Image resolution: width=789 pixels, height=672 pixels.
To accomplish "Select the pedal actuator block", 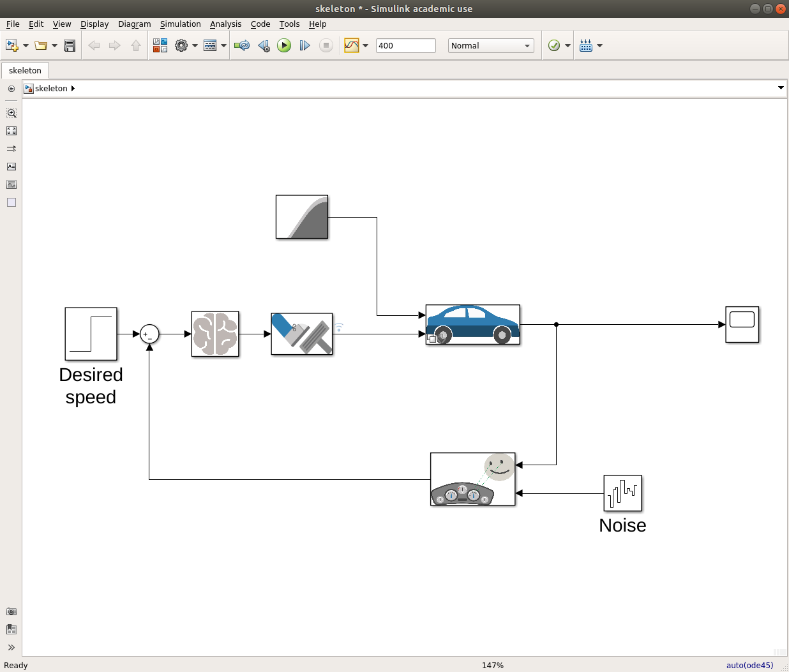I will pos(302,334).
